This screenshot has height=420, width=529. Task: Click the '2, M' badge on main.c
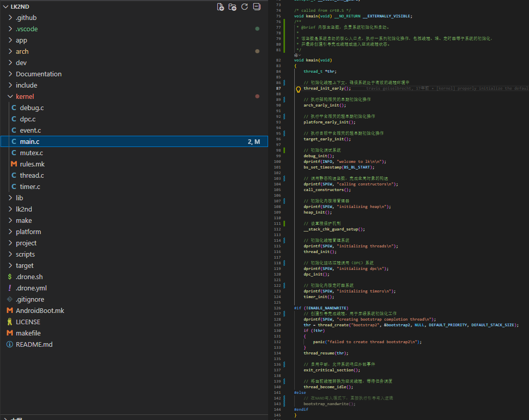tap(254, 142)
